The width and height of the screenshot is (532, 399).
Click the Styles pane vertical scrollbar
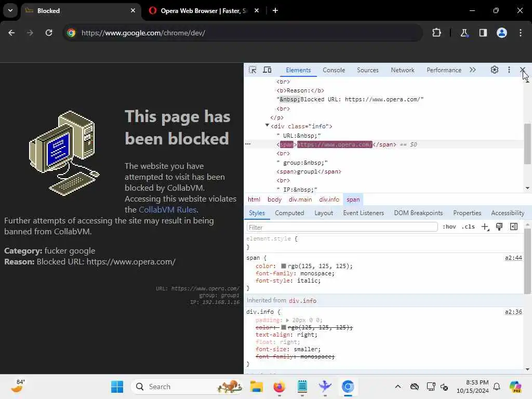coord(528,261)
